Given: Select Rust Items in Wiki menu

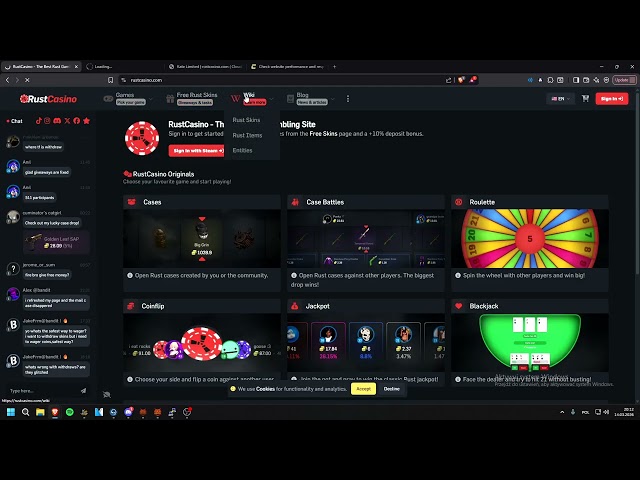Looking at the screenshot, I should pos(247,135).
